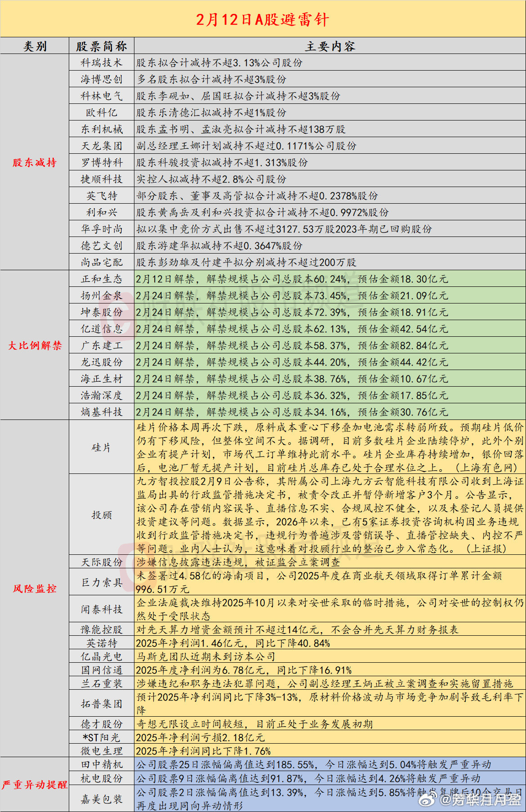Click stock name '科林电气'

[102, 96]
